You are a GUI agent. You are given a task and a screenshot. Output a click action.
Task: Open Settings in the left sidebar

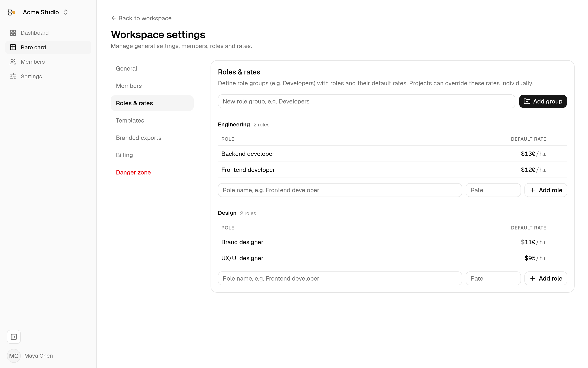(x=48, y=76)
